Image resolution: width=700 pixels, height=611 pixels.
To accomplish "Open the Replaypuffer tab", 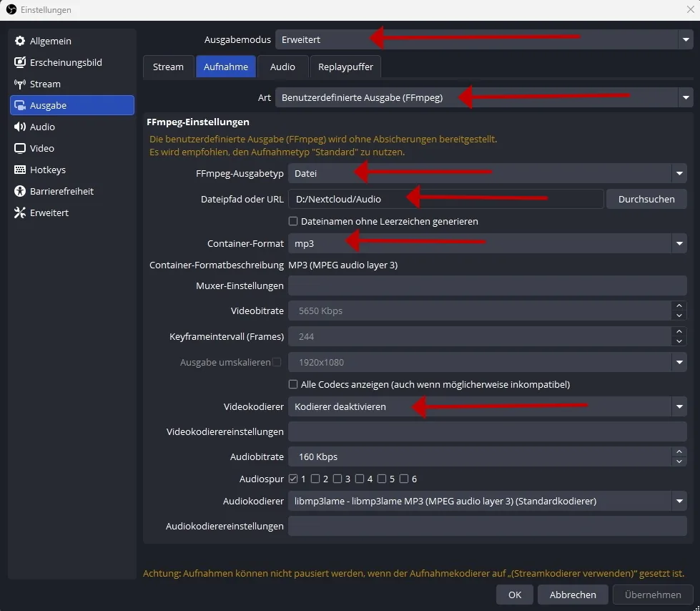I will (345, 67).
